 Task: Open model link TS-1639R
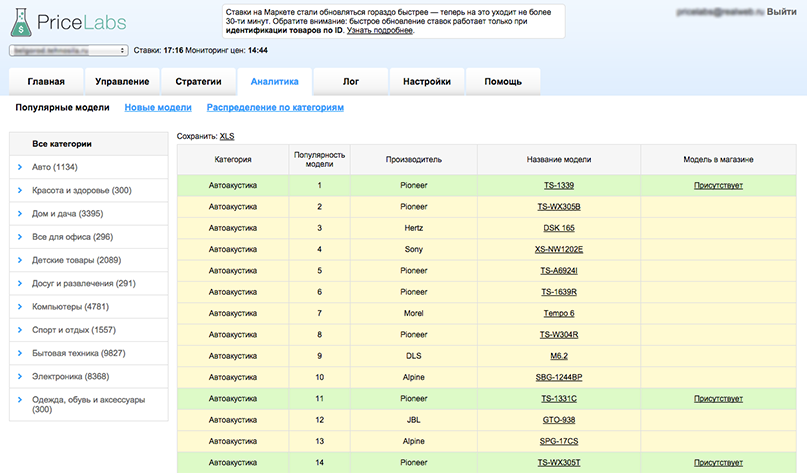pyautogui.click(x=559, y=292)
